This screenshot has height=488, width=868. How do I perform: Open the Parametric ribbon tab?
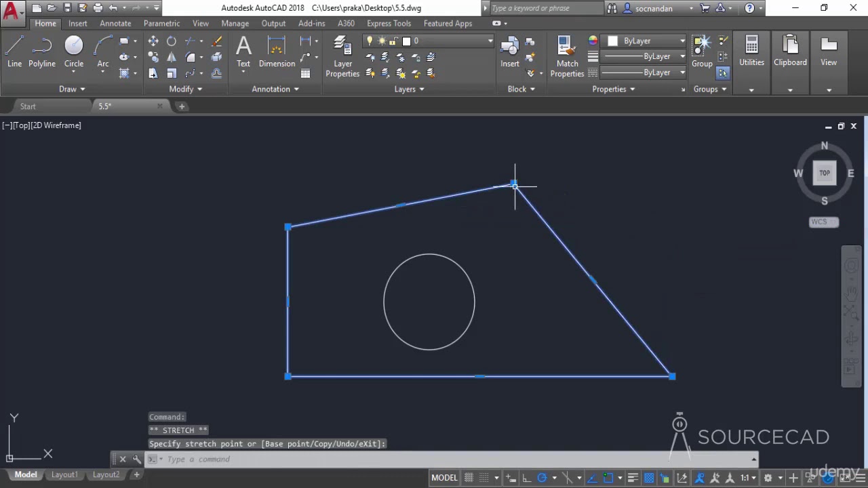161,23
